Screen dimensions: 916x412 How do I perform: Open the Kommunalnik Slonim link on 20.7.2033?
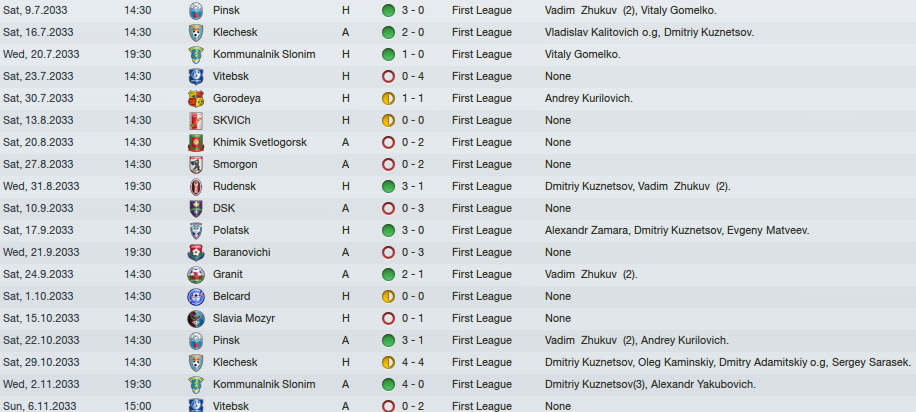pyautogui.click(x=264, y=54)
